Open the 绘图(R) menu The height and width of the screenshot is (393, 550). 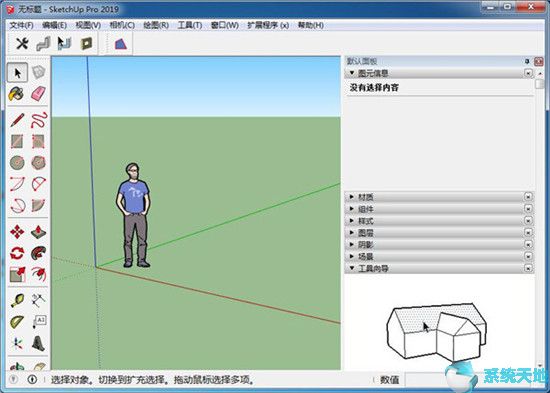(156, 25)
